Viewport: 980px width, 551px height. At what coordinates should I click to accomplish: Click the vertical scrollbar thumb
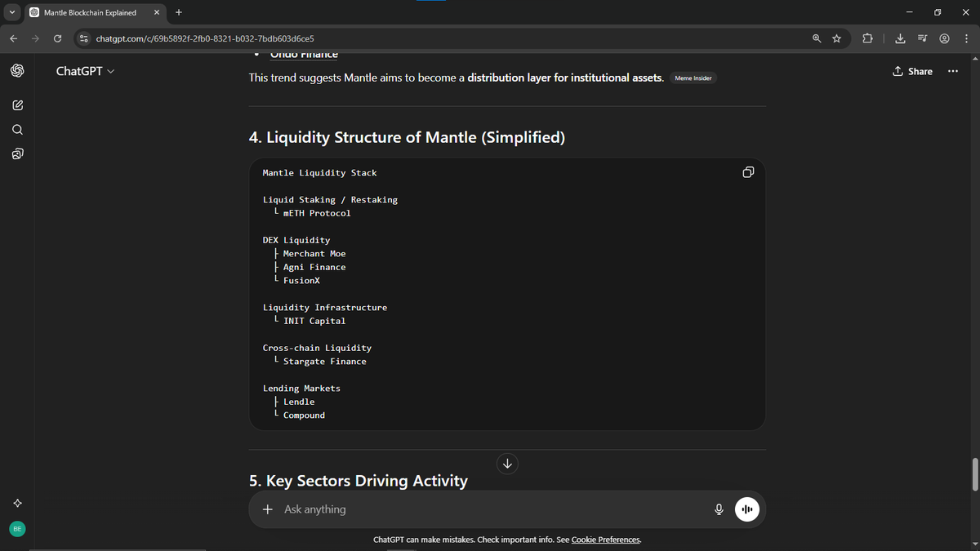pyautogui.click(x=974, y=474)
